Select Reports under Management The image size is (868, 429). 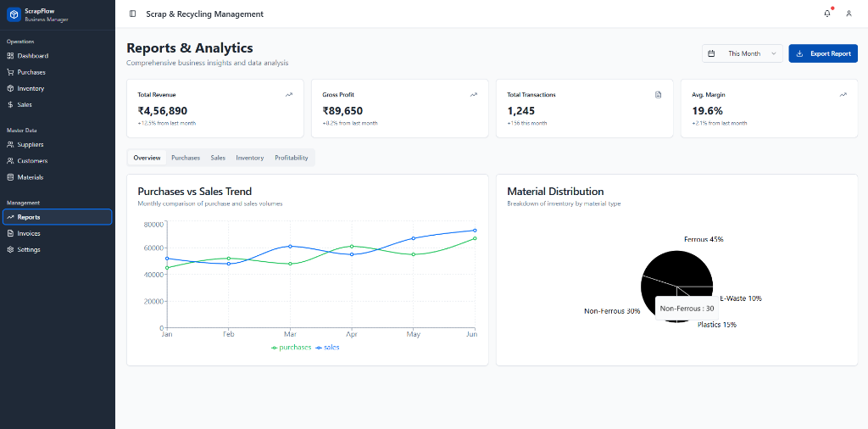58,217
